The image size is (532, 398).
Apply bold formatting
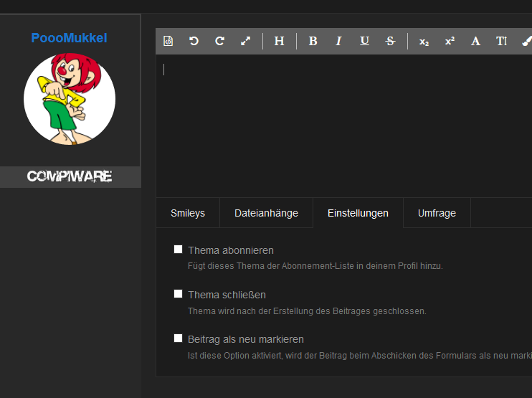[313, 41]
